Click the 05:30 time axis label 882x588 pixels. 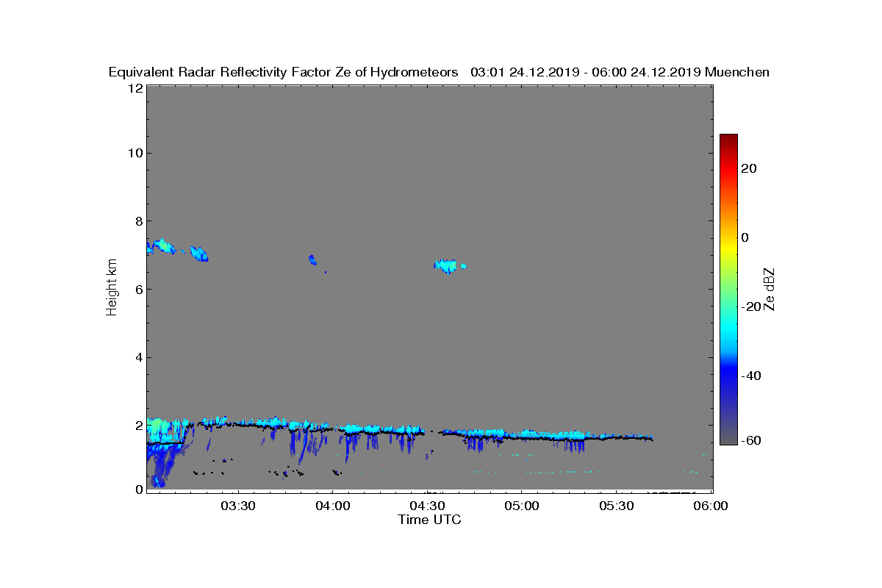pyautogui.click(x=617, y=506)
